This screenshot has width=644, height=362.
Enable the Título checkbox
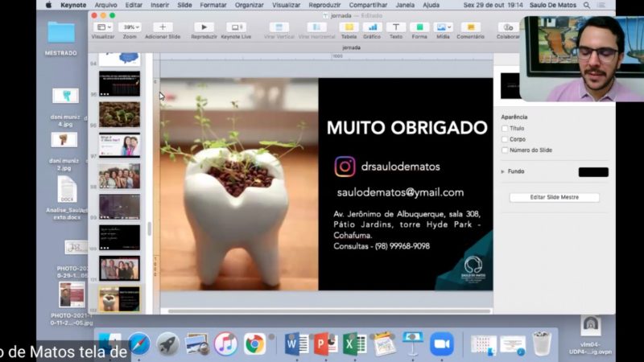(505, 129)
